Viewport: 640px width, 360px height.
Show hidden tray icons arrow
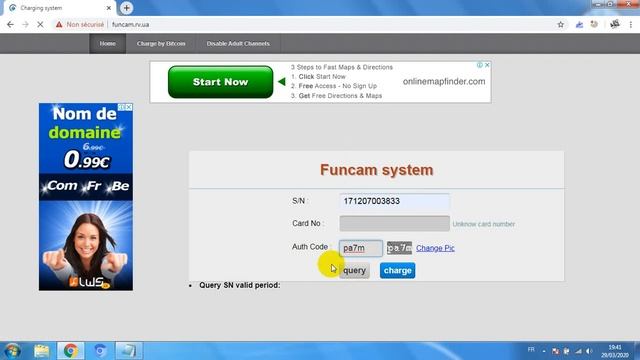point(544,351)
